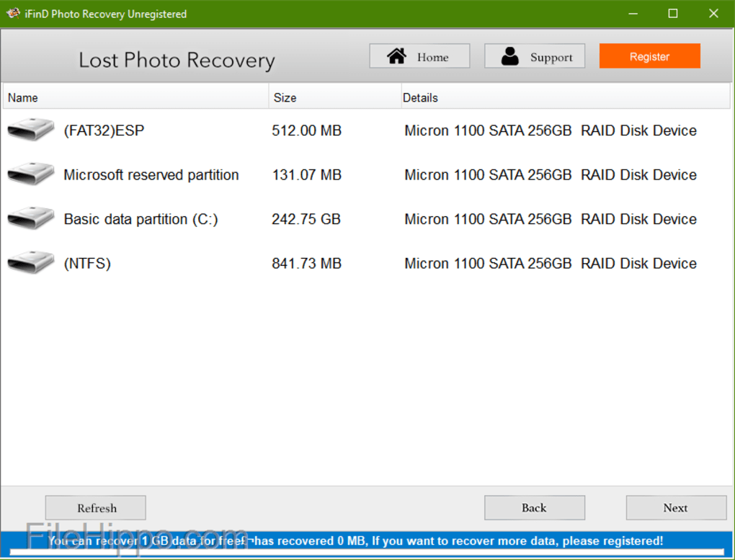Proceed using the Next button
735x560 pixels.
[675, 507]
